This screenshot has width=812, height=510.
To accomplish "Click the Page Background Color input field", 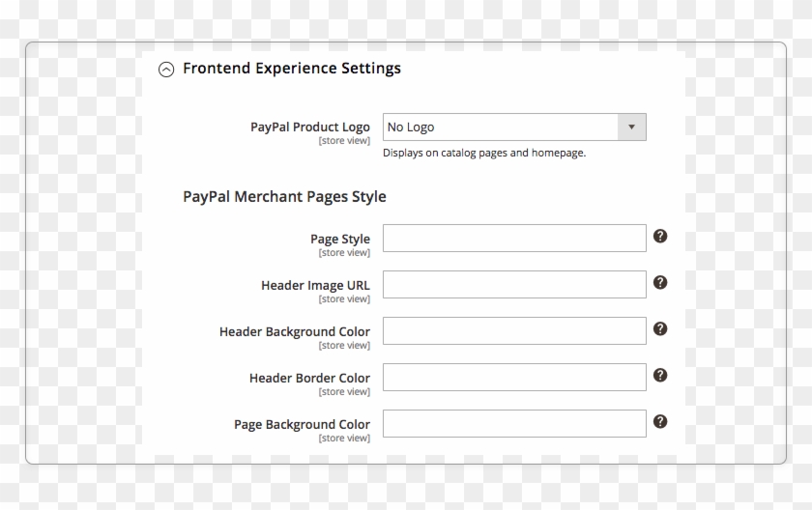I will [x=514, y=424].
